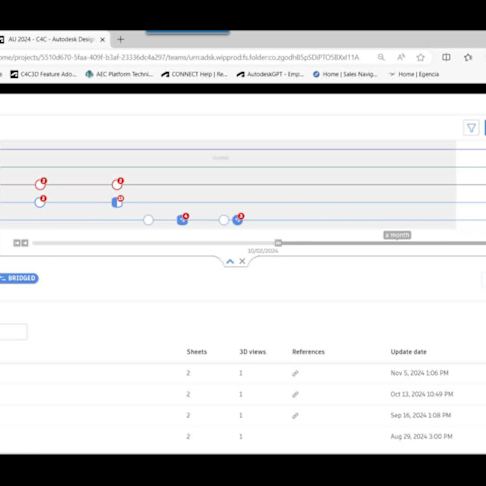
Task: Open the C4C3D Feature Ado bookmark
Action: 44,74
